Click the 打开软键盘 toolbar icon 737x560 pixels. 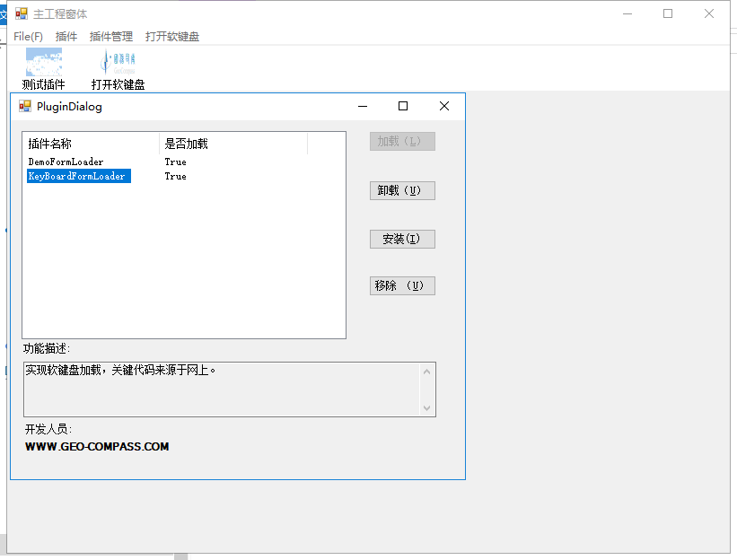118,62
